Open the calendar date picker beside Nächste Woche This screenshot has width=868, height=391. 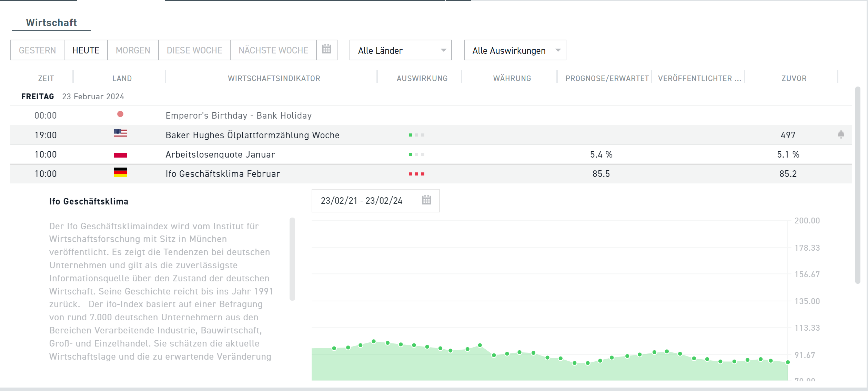click(x=326, y=50)
